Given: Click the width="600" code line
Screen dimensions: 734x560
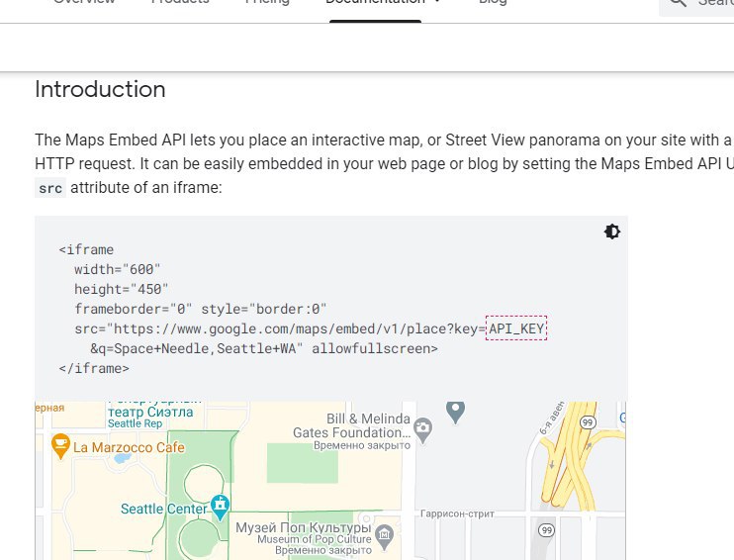Looking at the screenshot, I should coord(117,270).
